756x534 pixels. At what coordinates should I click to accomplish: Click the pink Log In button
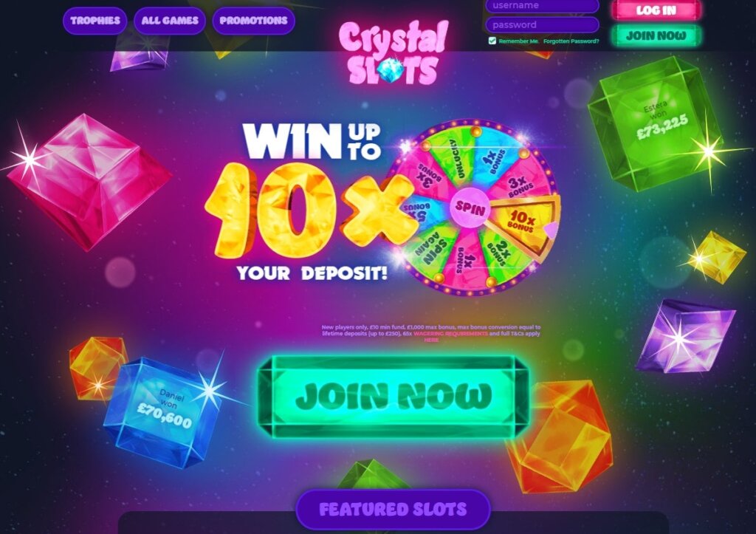[x=656, y=10]
